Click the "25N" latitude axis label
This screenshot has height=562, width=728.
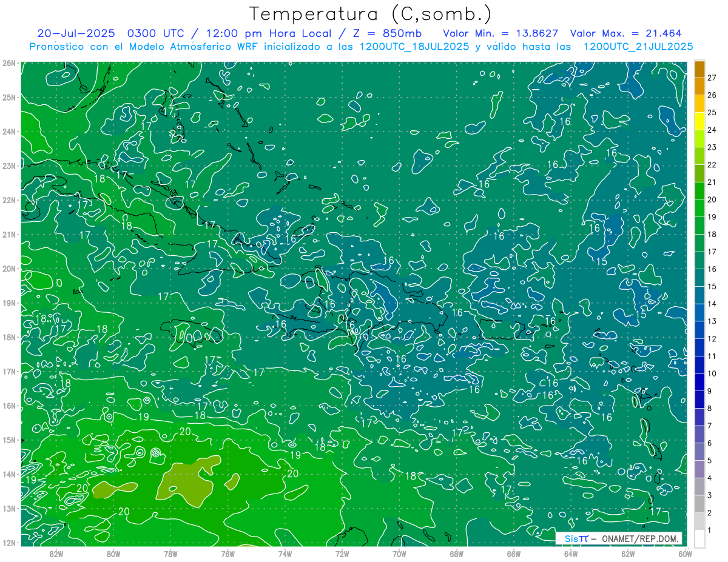(8, 97)
